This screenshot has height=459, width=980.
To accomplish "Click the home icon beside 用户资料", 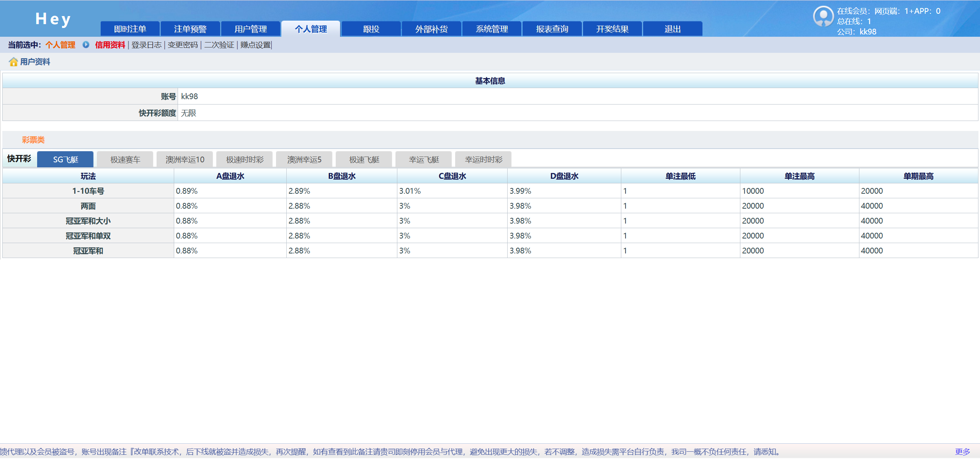I will [13, 62].
